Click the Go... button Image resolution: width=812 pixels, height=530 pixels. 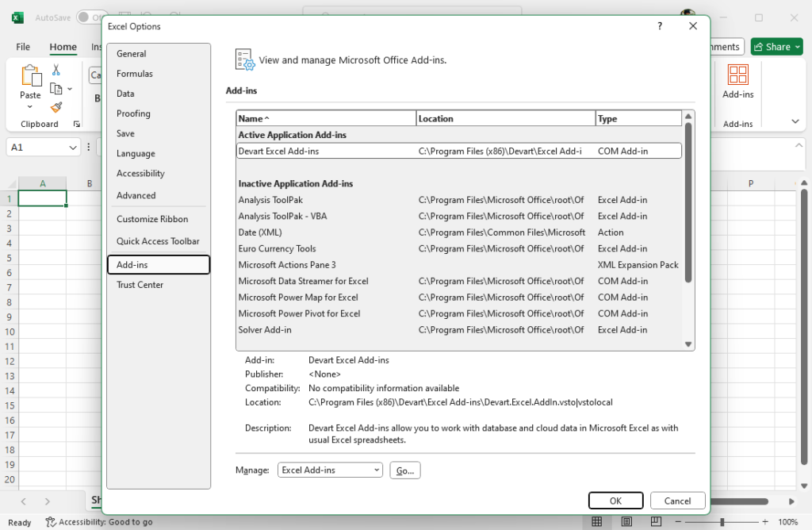[405, 470]
